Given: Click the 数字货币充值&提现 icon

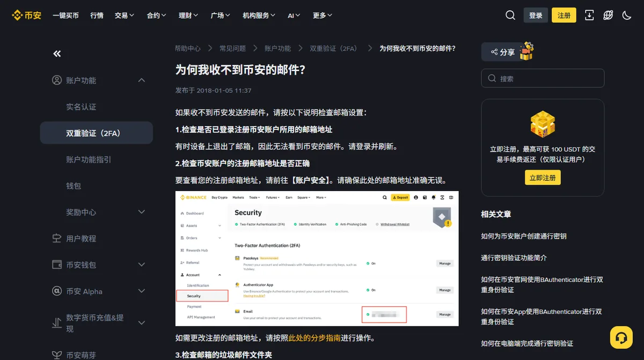Looking at the screenshot, I should click(56, 322).
